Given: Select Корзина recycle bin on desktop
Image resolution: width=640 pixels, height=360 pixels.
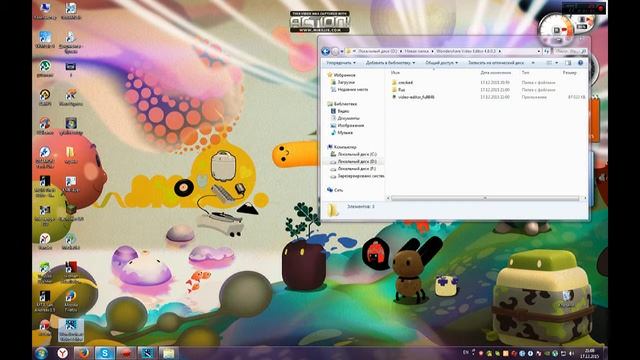Looking at the screenshot, I should point(567,299).
